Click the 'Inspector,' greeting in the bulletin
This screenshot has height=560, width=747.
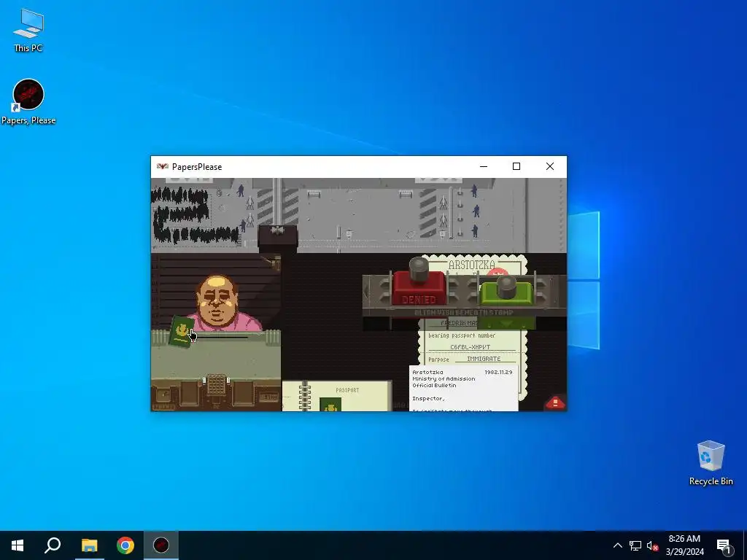428,399
